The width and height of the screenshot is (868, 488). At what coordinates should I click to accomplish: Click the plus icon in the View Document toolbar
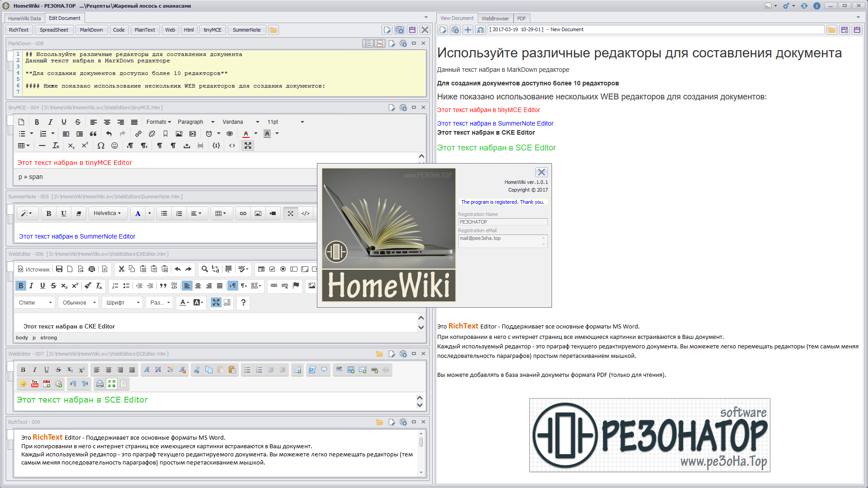pyautogui.click(x=468, y=30)
